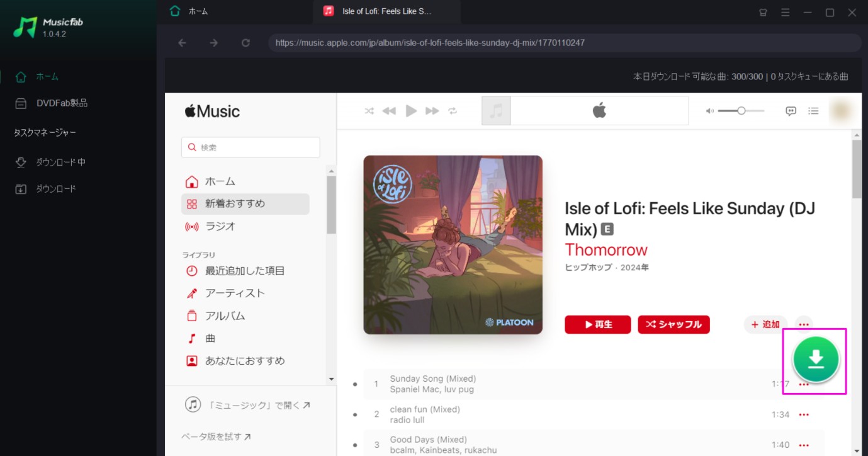Open the Thomorrow artist link
868x456 pixels.
coord(606,250)
